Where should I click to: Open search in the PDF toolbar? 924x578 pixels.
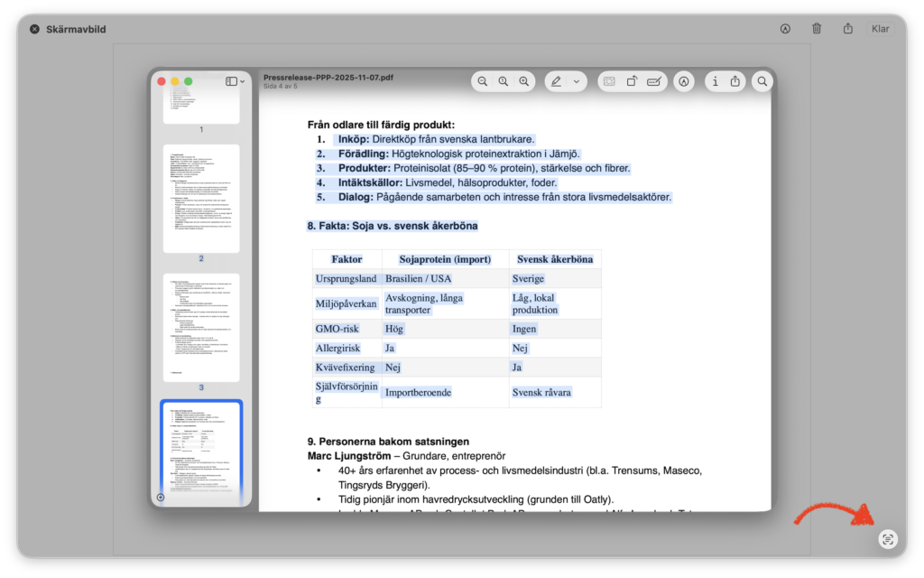762,81
